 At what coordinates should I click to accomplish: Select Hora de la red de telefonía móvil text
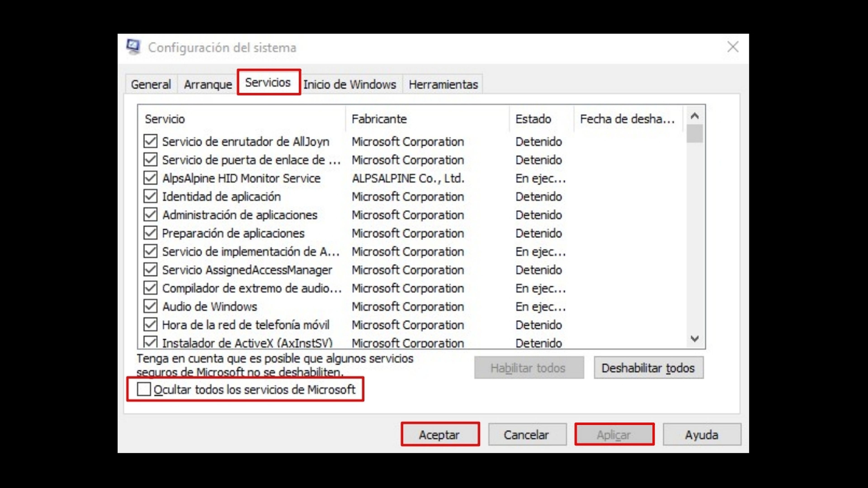click(246, 325)
